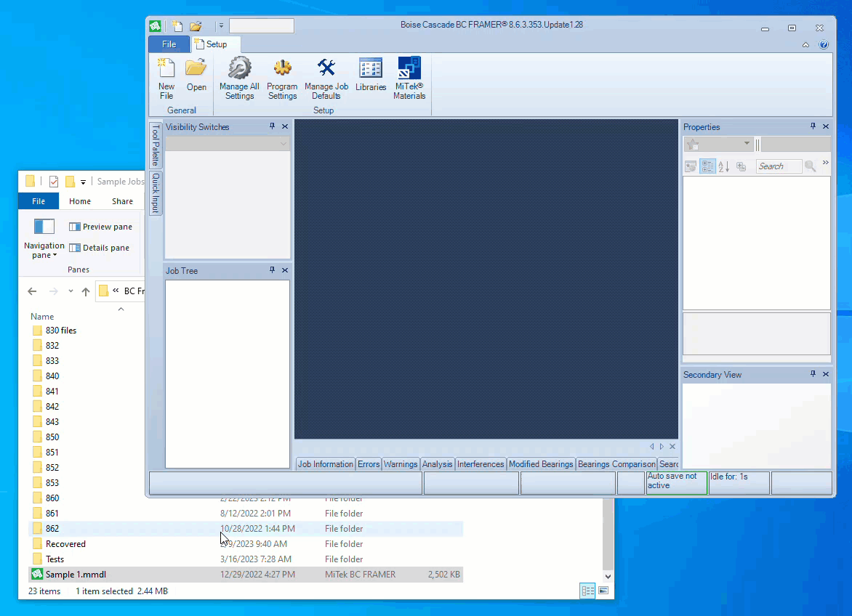Switch to the Bearings Comparison tab
852x616 pixels.
pyautogui.click(x=616, y=464)
